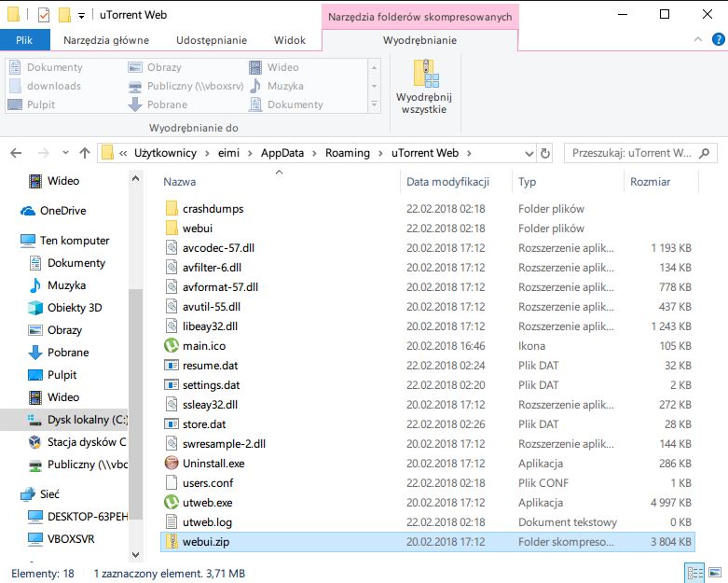Select the store.dat file name
728x583 pixels.
[204, 424]
